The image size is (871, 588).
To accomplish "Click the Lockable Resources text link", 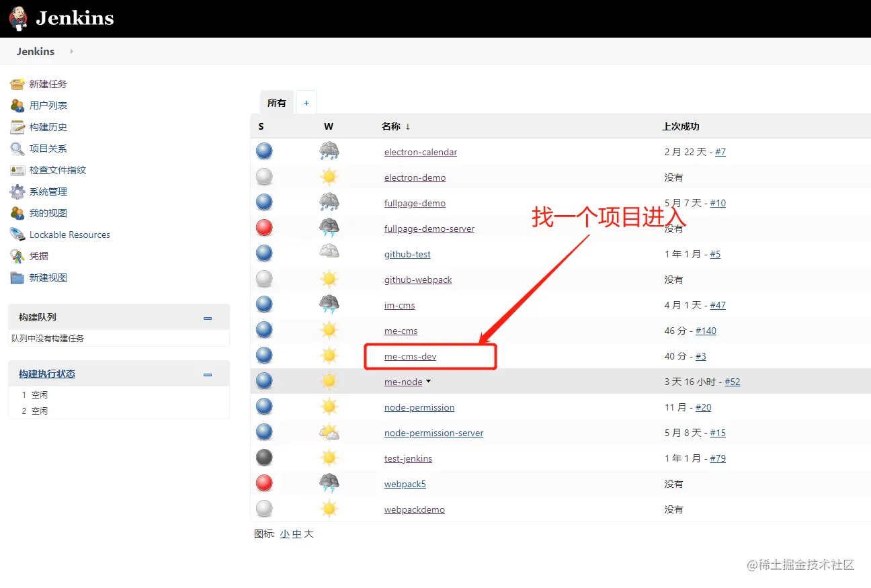I will [x=70, y=235].
